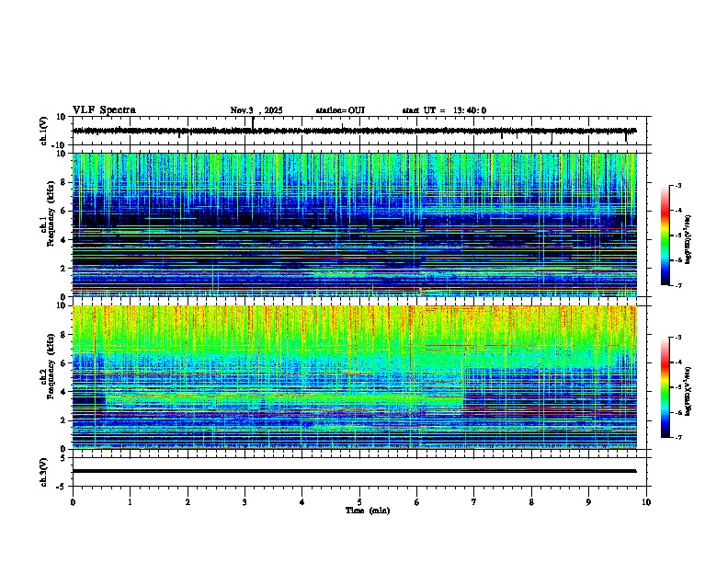
Task: Click the time axis tick label "9"
Action: pyautogui.click(x=588, y=502)
